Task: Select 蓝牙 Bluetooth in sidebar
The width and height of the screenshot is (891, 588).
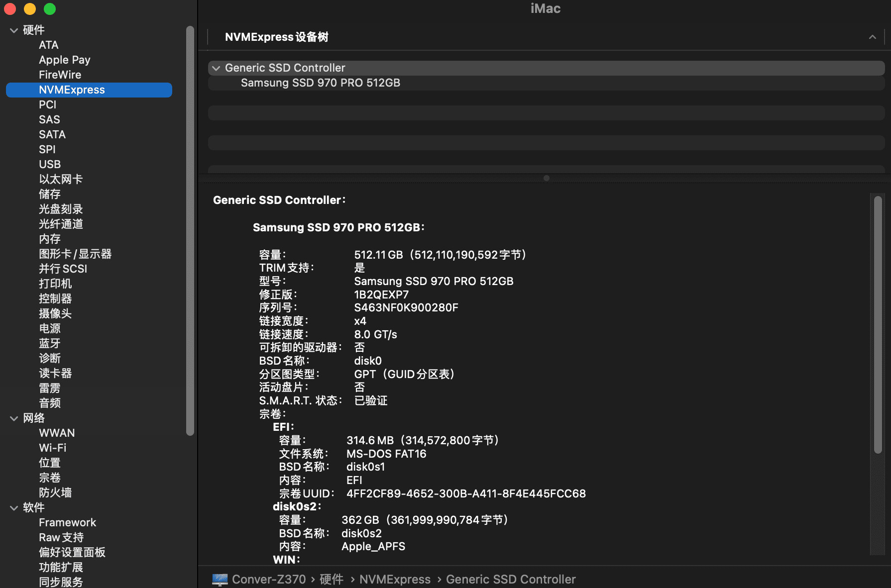Action: (x=50, y=344)
